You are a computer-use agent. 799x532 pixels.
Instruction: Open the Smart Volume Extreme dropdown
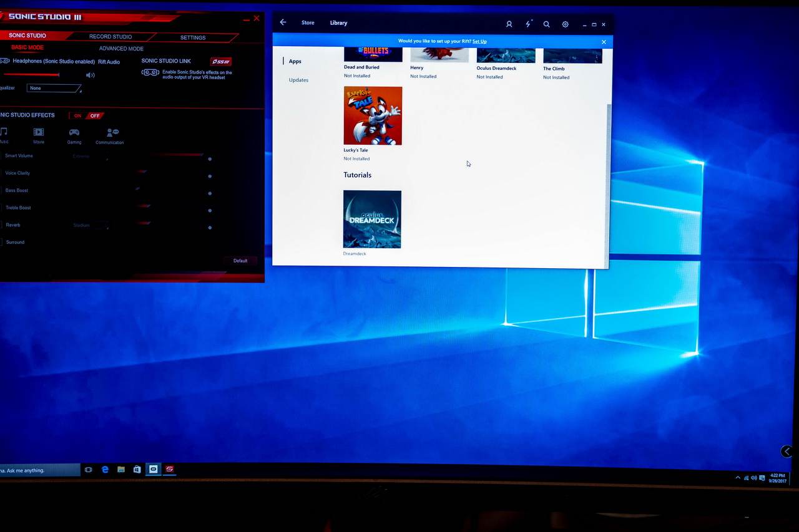[x=90, y=157]
